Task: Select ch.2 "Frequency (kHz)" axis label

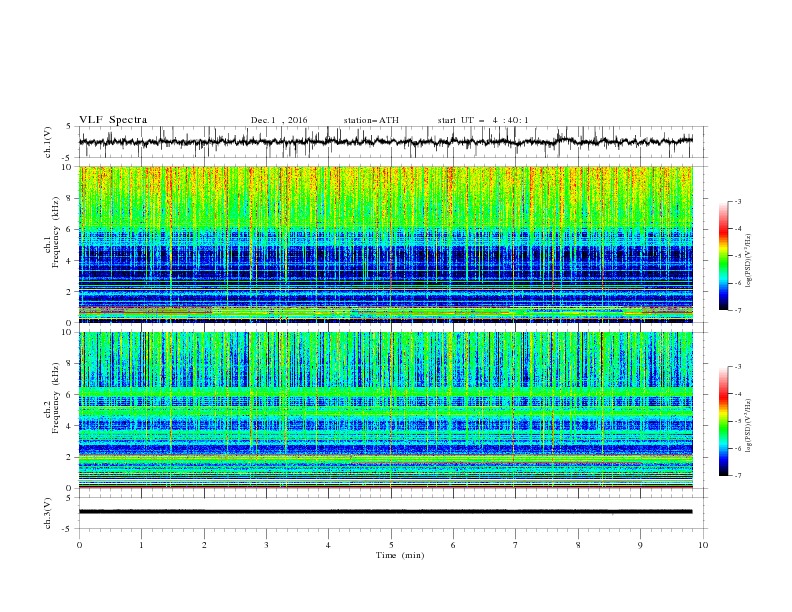Action: pos(55,398)
